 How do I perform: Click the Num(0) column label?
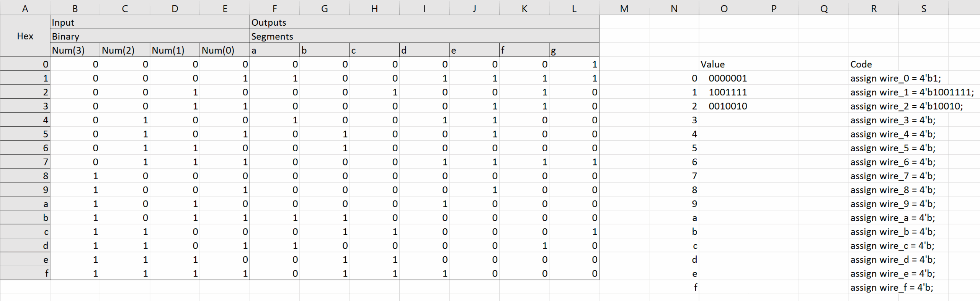225,50
